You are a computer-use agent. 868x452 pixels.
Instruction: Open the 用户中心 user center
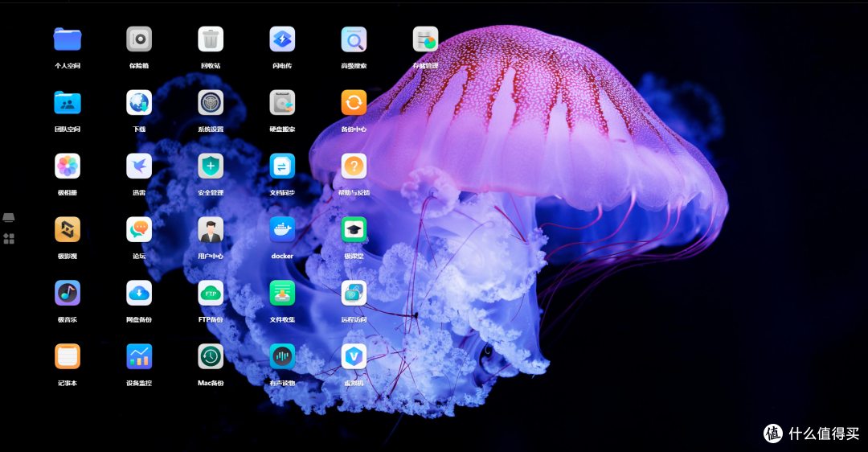click(x=211, y=230)
